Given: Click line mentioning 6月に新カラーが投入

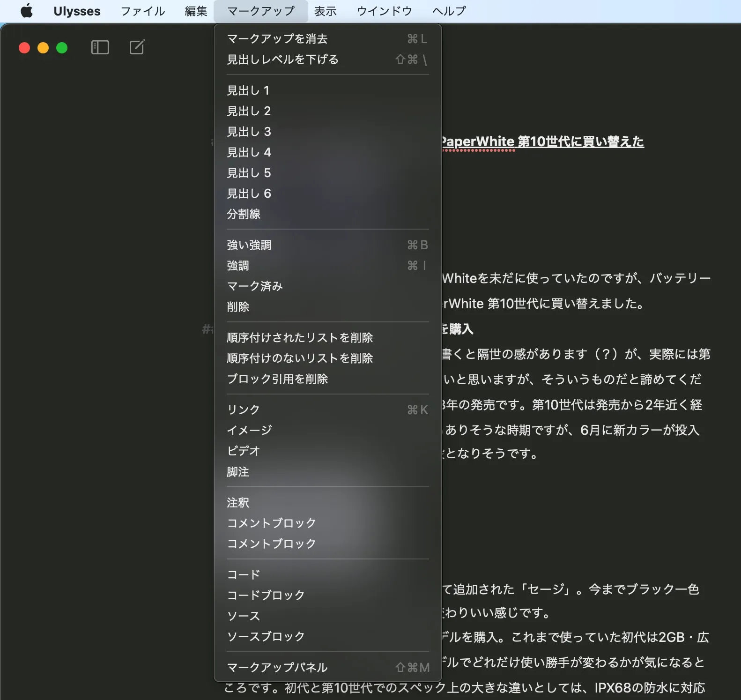Looking at the screenshot, I should tap(571, 430).
